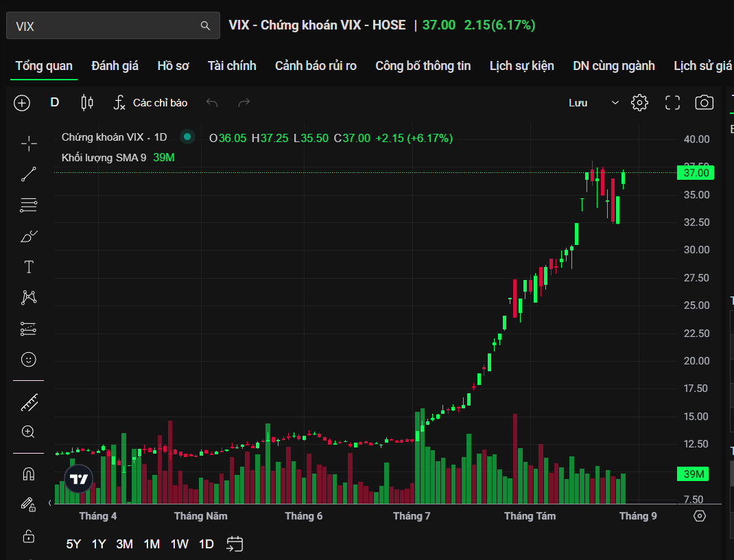Click the 39M volume label on axis

point(693,474)
